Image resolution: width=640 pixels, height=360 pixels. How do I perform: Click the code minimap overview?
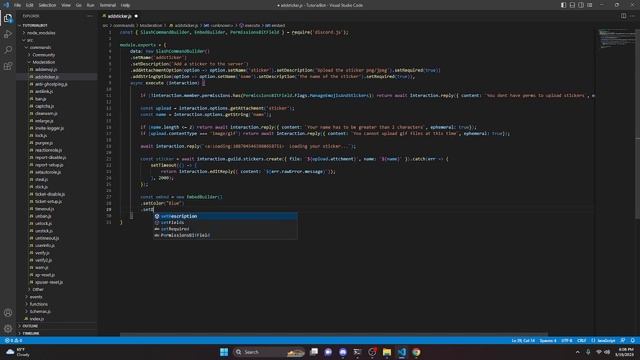[616, 38]
